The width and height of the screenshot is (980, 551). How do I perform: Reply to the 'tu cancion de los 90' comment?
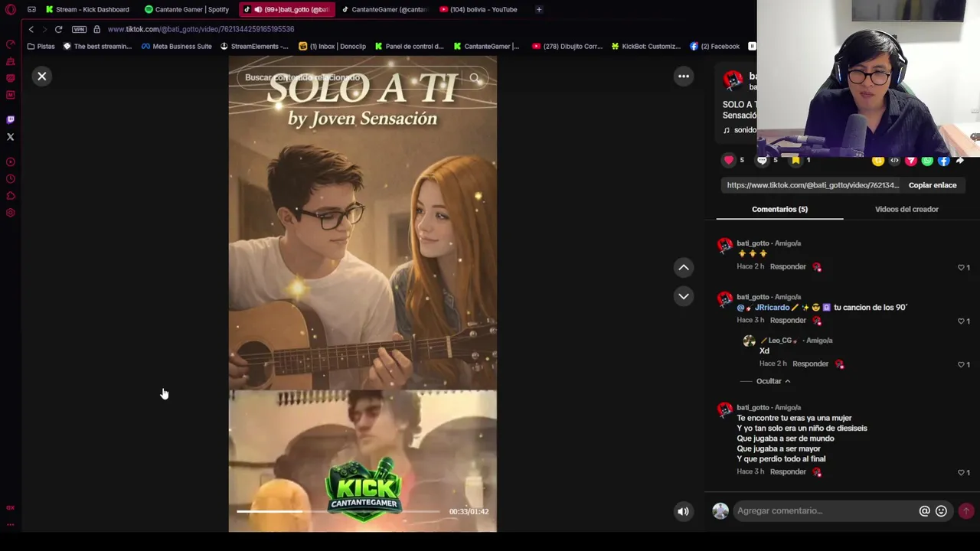788,320
